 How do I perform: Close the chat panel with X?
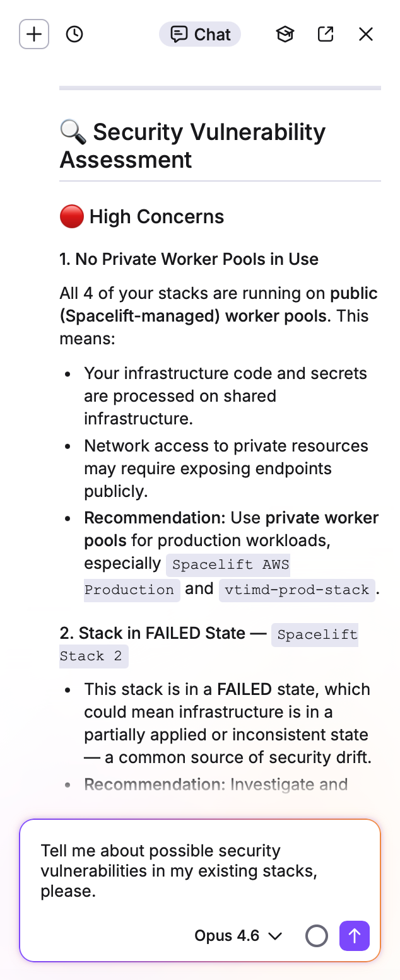pos(366,34)
